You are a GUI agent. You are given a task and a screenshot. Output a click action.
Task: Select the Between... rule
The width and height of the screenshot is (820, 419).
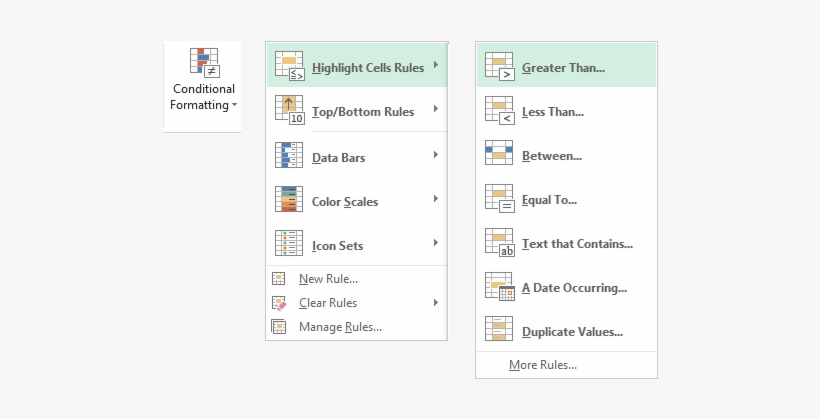point(566,155)
